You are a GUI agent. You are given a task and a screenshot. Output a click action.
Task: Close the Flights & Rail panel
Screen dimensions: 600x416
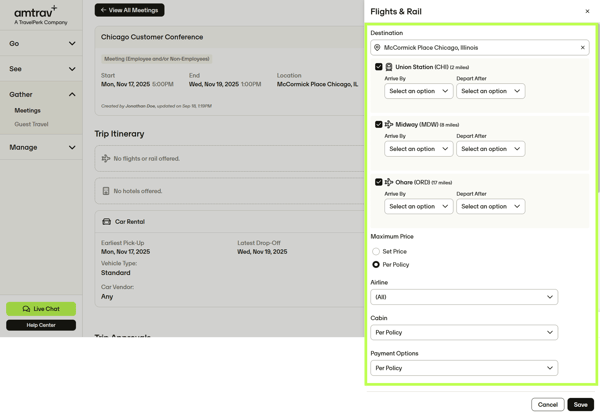coord(587,11)
